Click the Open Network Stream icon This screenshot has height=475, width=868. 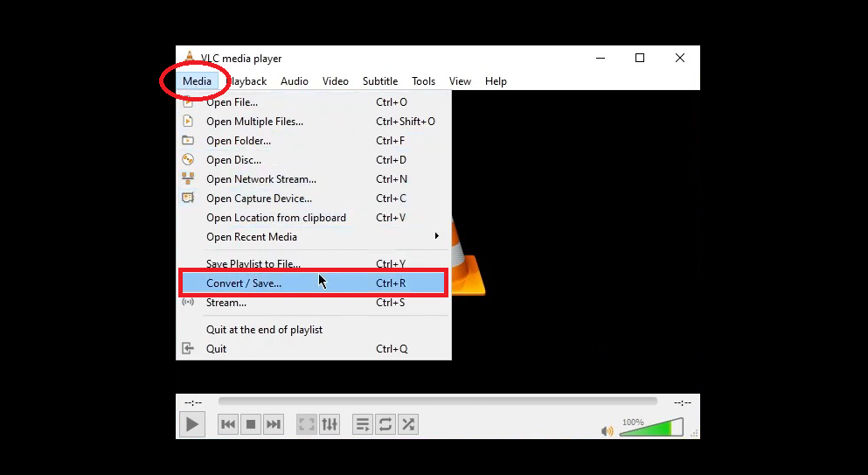click(188, 178)
